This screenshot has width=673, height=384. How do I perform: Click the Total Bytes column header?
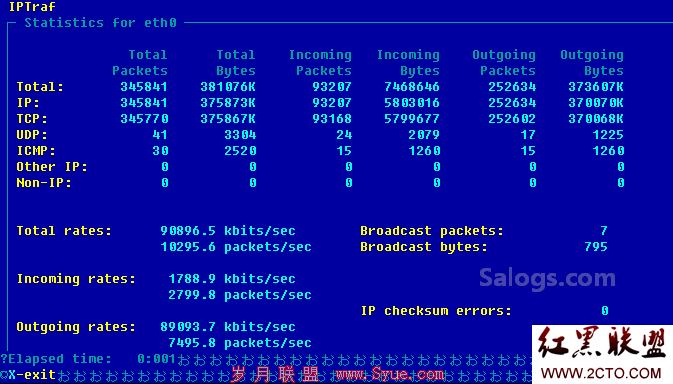(236, 63)
